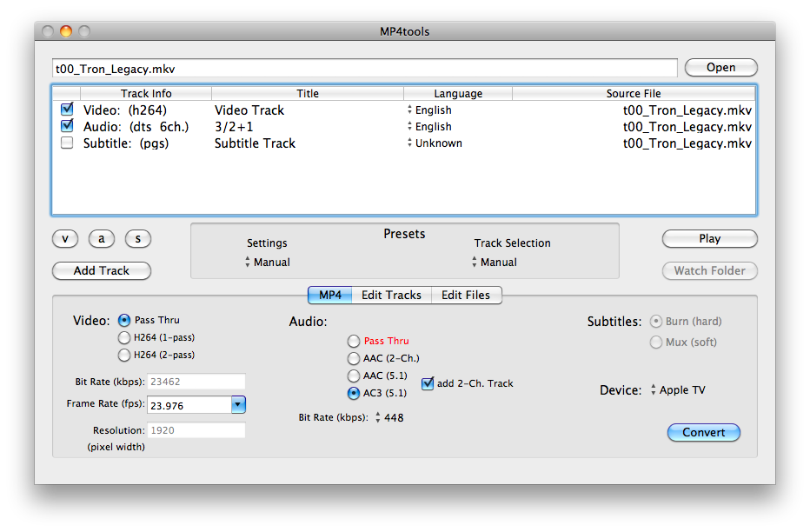
Task: Click the video Bit Rate field 23462
Action: 196,382
